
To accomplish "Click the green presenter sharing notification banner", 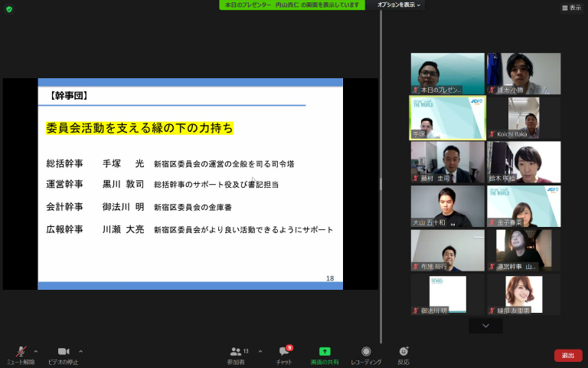I will pos(292,5).
